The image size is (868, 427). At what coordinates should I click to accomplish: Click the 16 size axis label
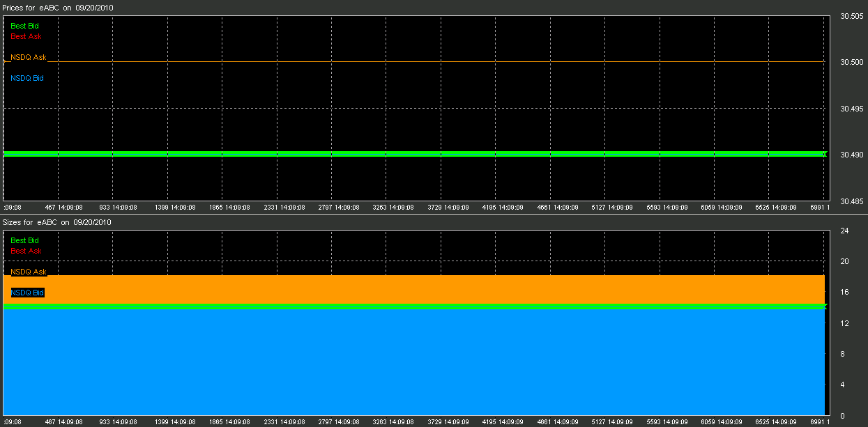point(844,293)
